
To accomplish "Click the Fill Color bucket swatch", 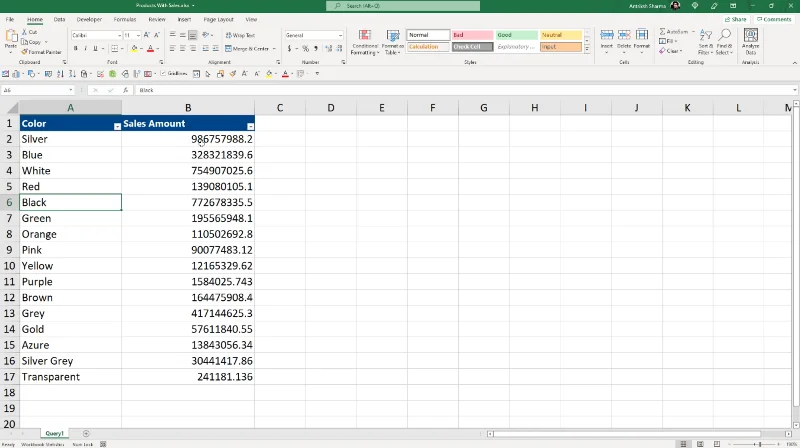I will click(134, 48).
